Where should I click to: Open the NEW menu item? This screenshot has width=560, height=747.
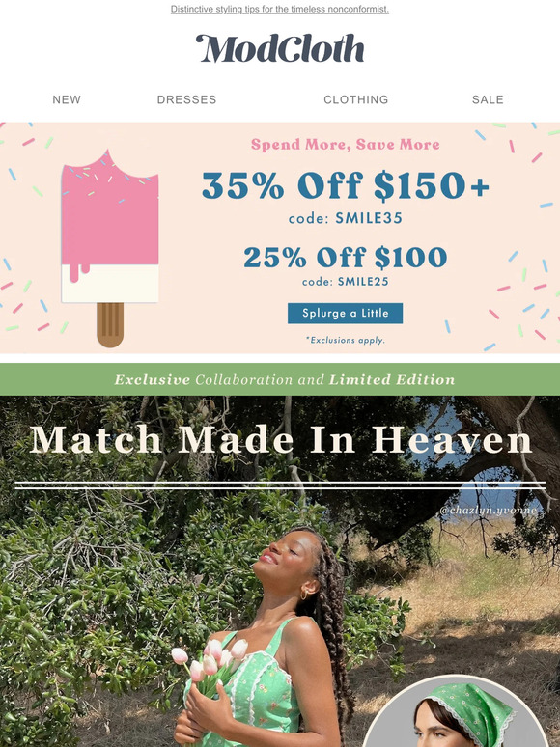coord(67,99)
